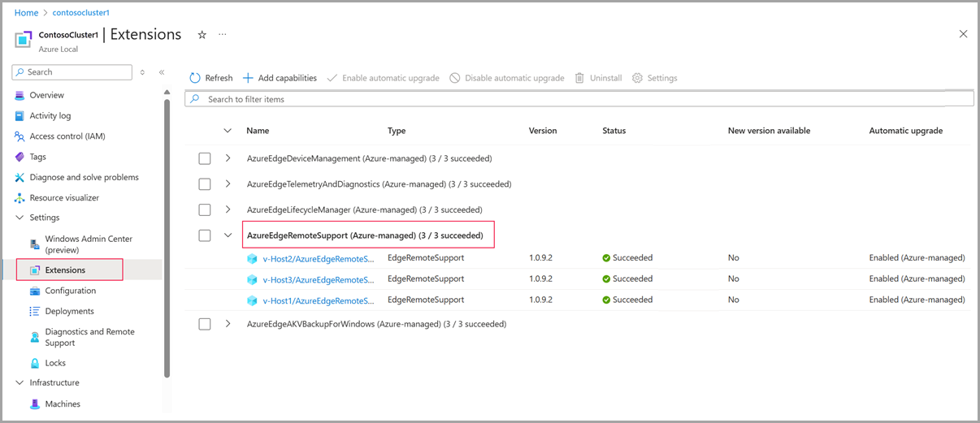Click Enable automatic upgrade button
This screenshot has width=980, height=423.
tap(383, 78)
